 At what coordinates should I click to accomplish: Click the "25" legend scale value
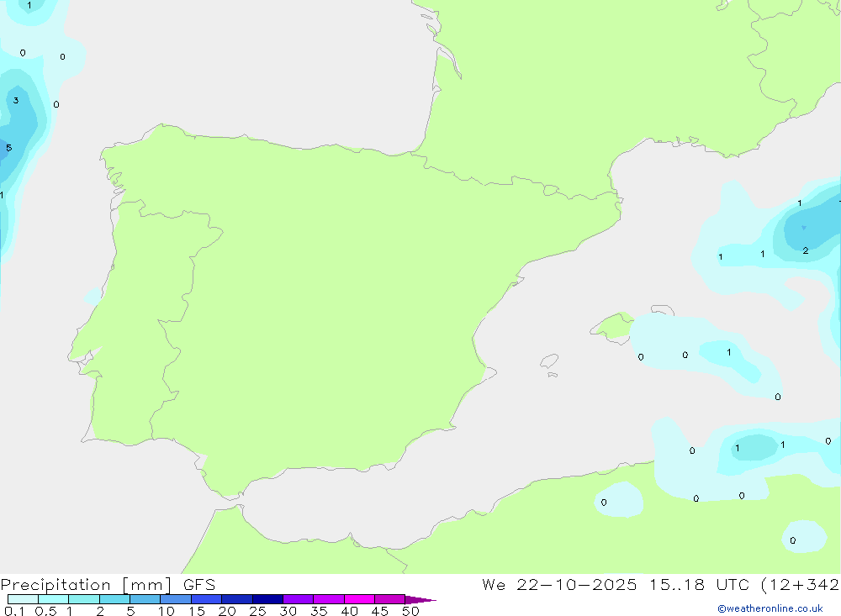point(257,611)
